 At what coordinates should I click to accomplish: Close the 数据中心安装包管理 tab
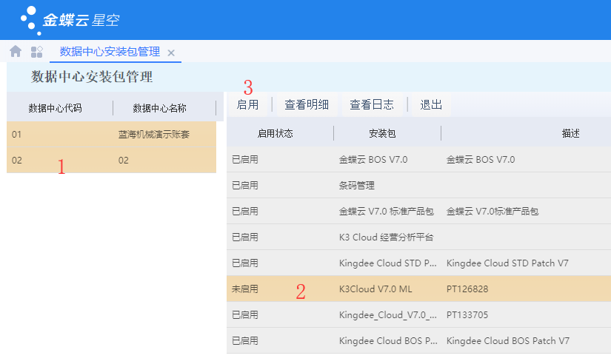pyautogui.click(x=171, y=53)
